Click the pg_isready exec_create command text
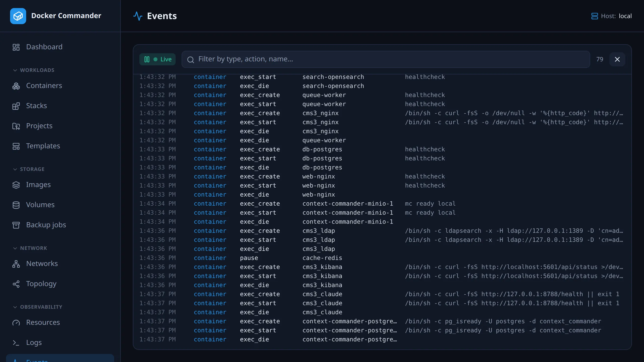 pos(503,321)
